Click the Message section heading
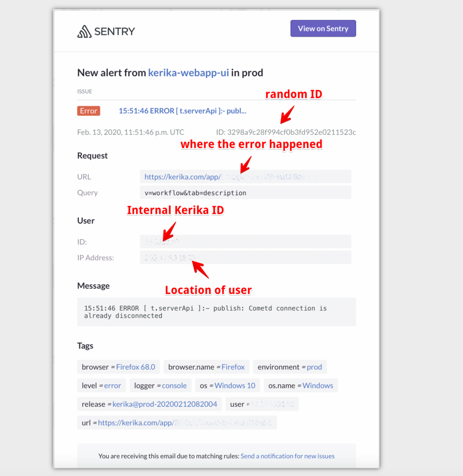 pos(93,286)
